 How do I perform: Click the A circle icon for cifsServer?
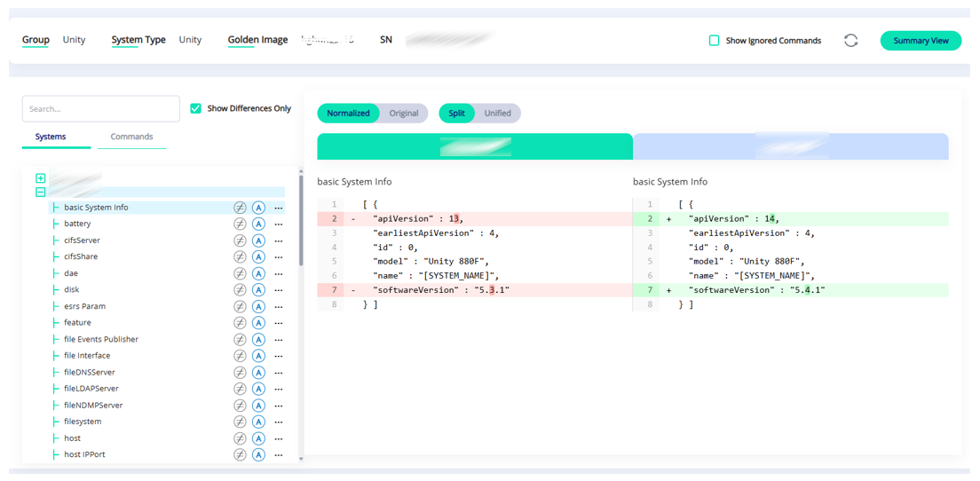pyautogui.click(x=258, y=240)
